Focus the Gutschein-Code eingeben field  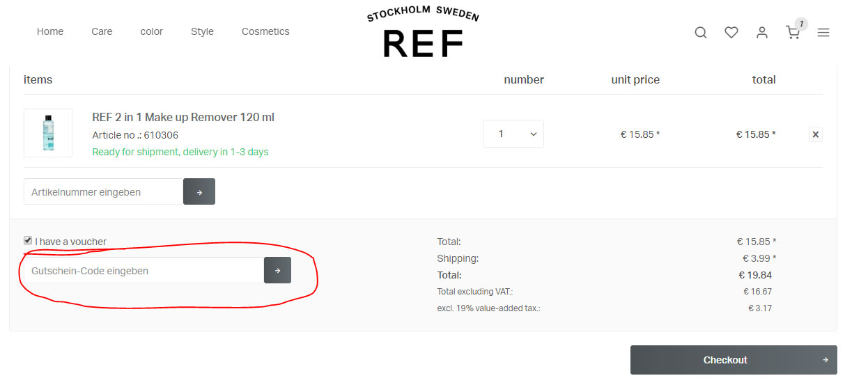click(143, 271)
